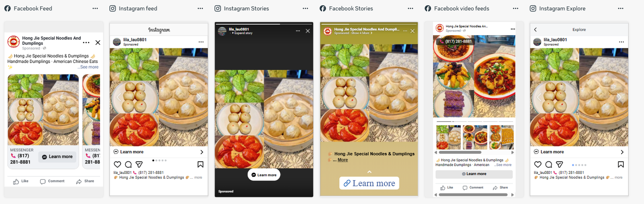
Task: Close the Instagram Stories preview with X
Action: point(308,31)
